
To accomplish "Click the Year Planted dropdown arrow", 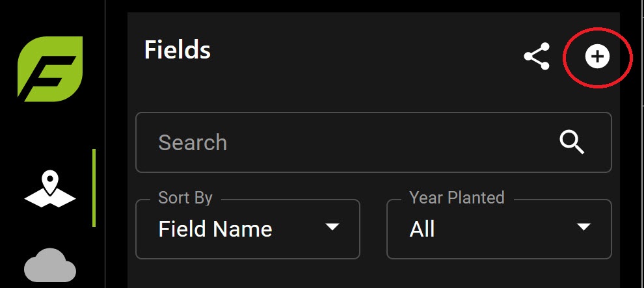I will coord(584,227).
